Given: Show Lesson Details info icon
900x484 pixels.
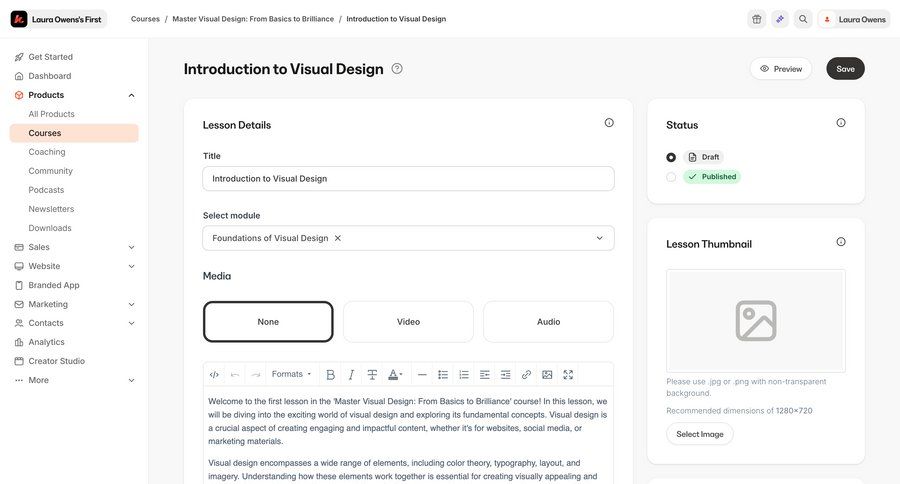Looking at the screenshot, I should (x=609, y=122).
